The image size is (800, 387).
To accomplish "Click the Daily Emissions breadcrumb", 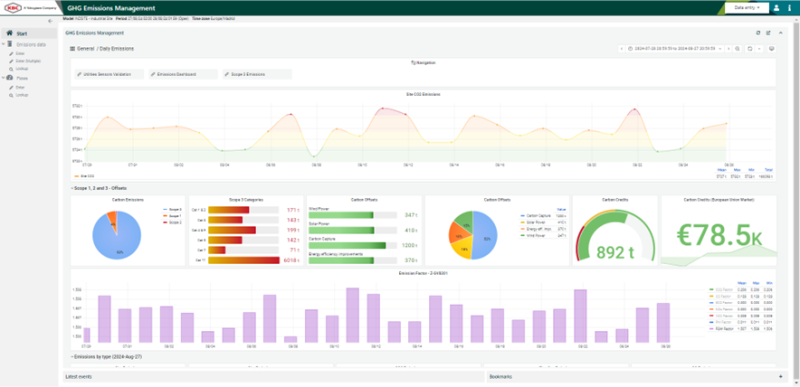I will coord(116,48).
